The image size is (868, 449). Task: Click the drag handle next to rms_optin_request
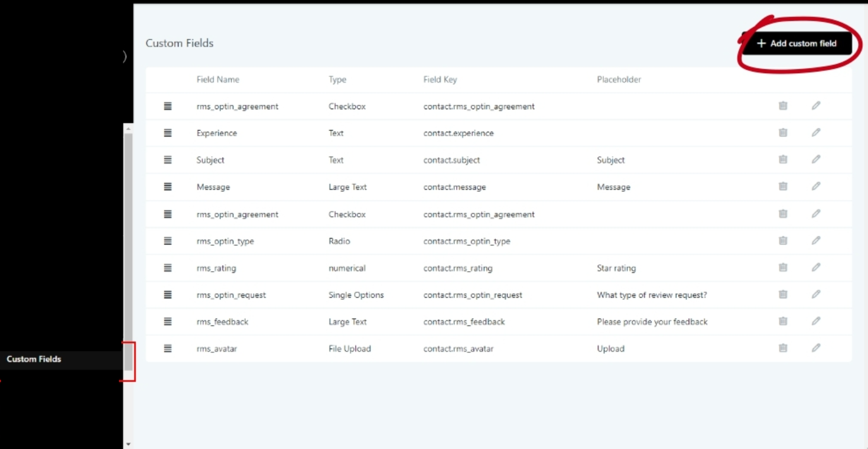(168, 295)
